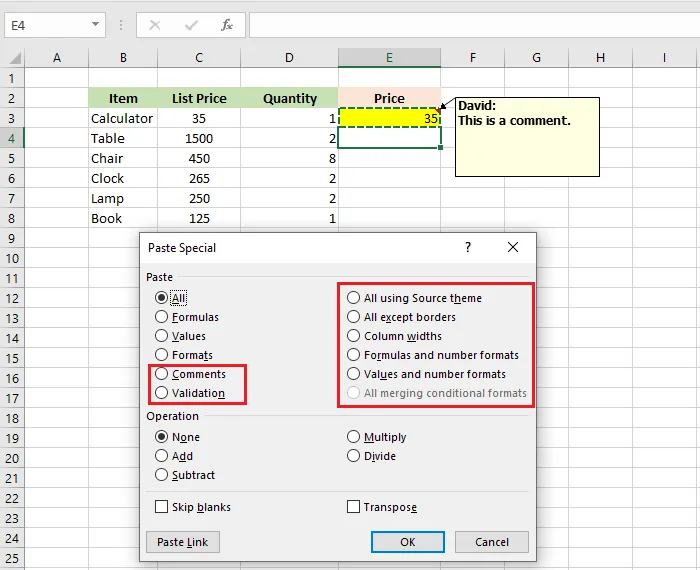Viewport: 700px width, 570px height.
Task: Choose All using Source theme
Action: pos(414,298)
